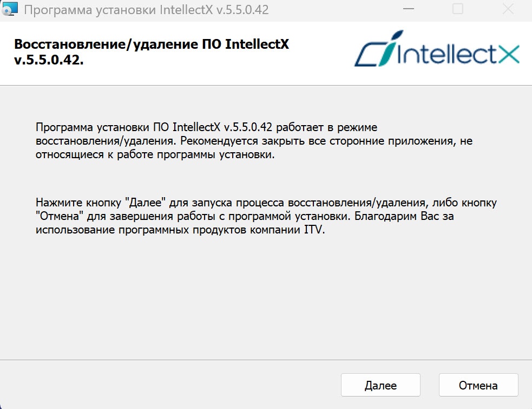Click the paragraph starting with Нажмите кнопку
The height and width of the screenshot is (409, 532).
266,216
